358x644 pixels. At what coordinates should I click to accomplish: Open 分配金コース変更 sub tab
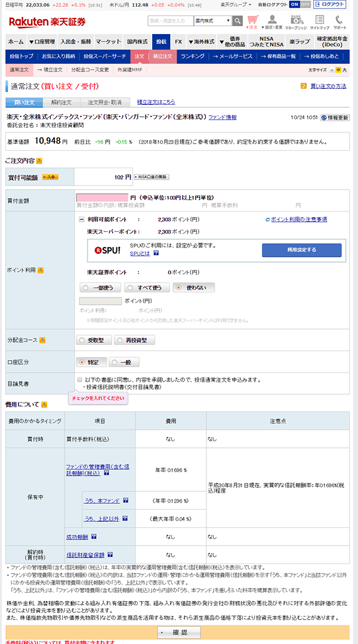89,70
